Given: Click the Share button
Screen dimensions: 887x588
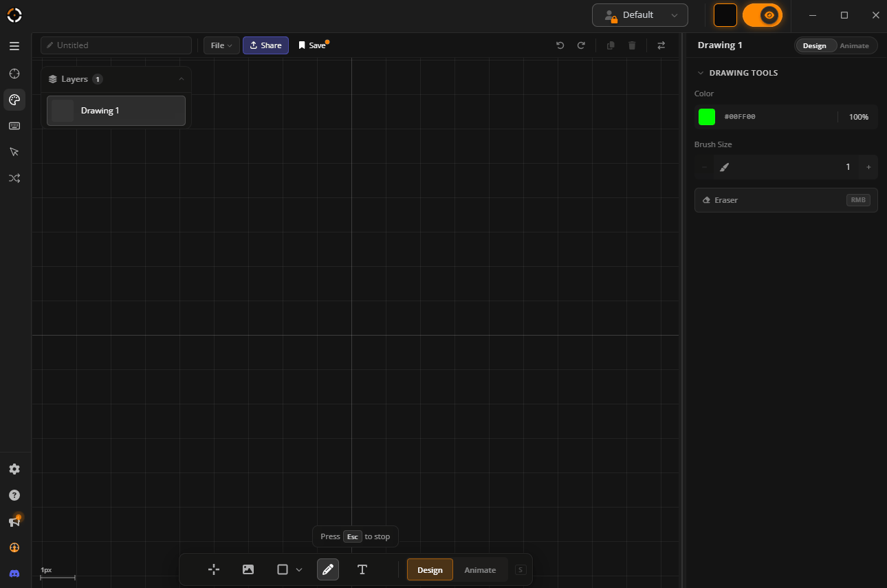Looking at the screenshot, I should click(x=265, y=45).
